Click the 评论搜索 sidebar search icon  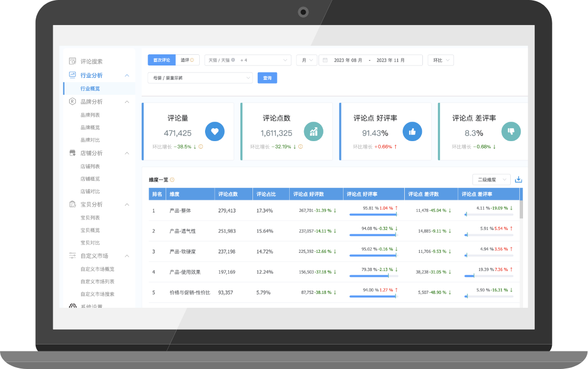72,62
